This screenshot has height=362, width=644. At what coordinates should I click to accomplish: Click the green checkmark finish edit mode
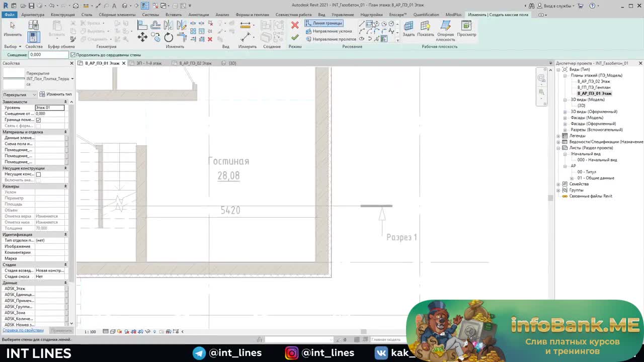click(295, 37)
